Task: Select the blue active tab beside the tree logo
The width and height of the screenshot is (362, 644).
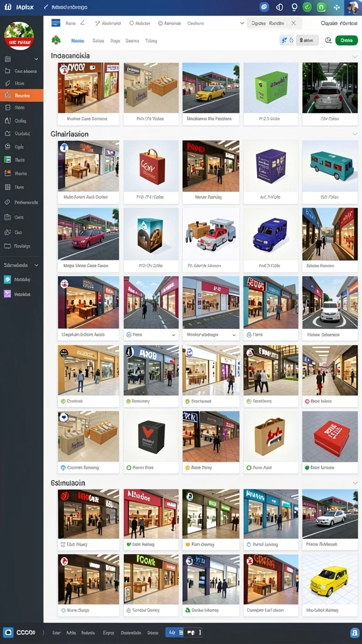Action: pos(77,41)
